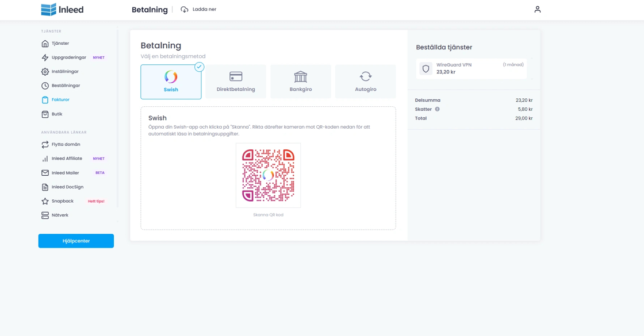644x336 pixels.
Task: Open Inställningar gear icon
Action: pos(45,72)
